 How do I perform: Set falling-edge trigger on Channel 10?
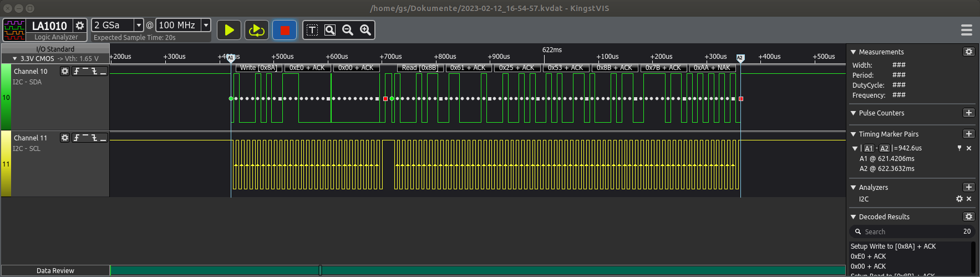tap(94, 71)
